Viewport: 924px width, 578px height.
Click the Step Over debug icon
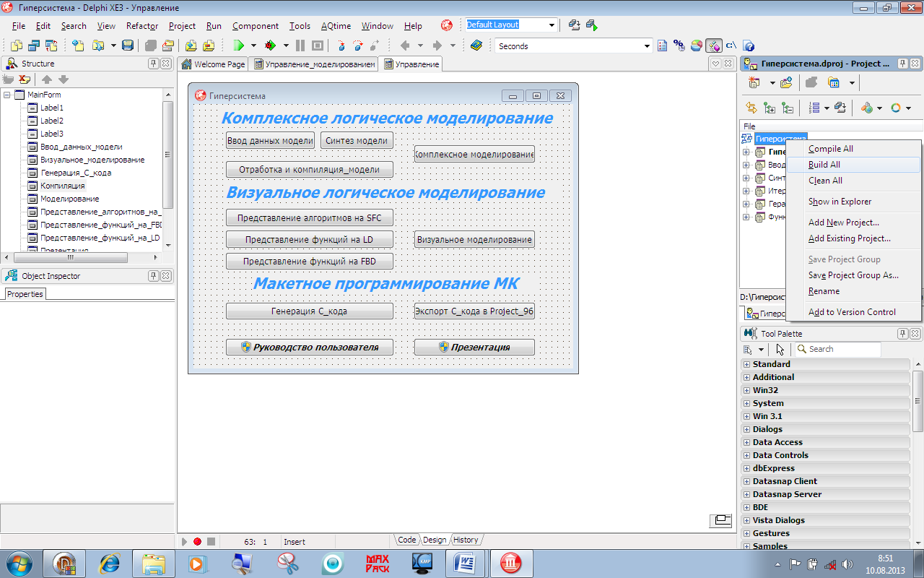tap(358, 46)
